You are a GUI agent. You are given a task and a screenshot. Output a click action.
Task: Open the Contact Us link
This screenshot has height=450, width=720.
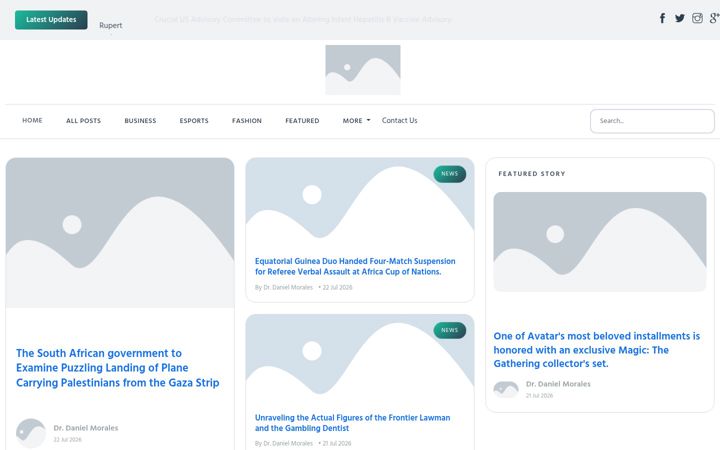[399, 120]
